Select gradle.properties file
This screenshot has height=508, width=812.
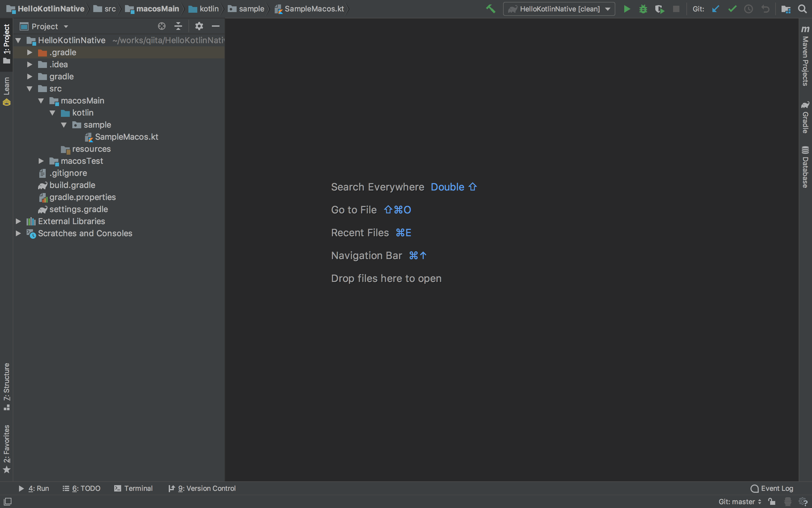click(82, 197)
